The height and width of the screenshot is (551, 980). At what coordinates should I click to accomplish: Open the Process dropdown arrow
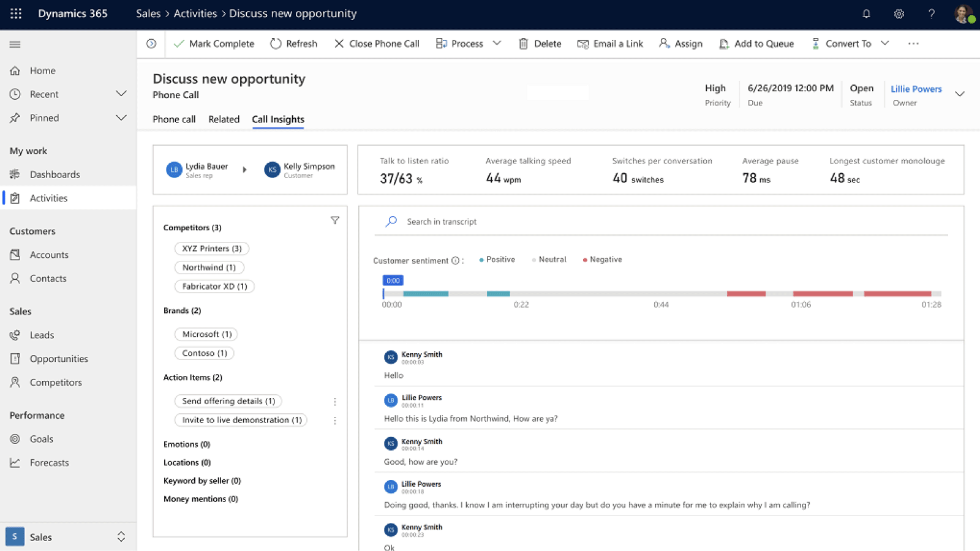tap(497, 43)
